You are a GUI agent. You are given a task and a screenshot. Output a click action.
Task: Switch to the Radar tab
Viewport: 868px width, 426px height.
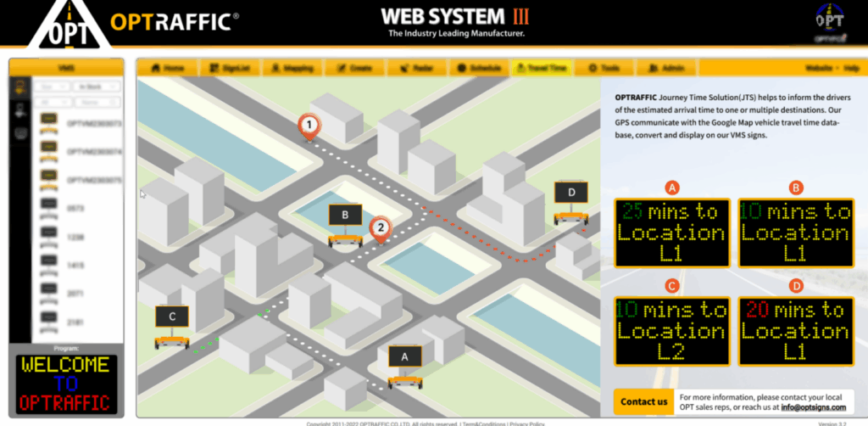click(x=417, y=68)
